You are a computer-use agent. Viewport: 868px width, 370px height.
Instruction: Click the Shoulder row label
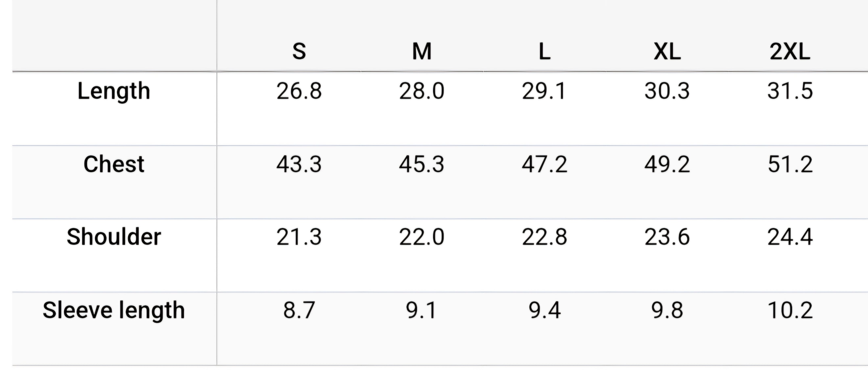(114, 237)
